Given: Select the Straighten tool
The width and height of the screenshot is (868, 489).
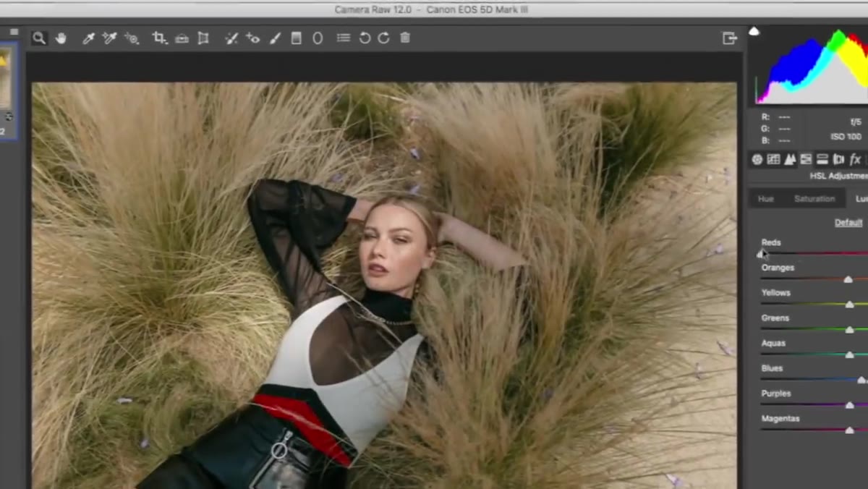Looking at the screenshot, I should (182, 38).
